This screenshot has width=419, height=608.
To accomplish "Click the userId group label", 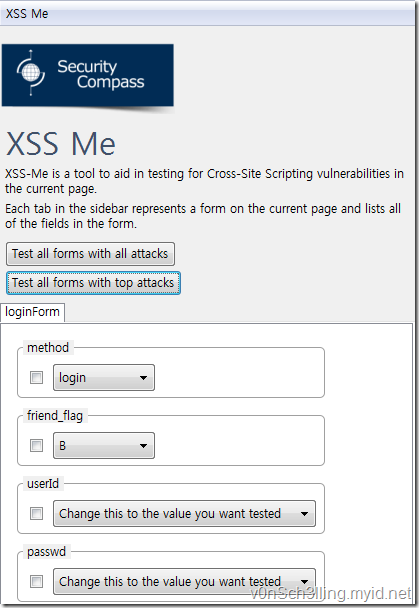I will click(x=43, y=484).
